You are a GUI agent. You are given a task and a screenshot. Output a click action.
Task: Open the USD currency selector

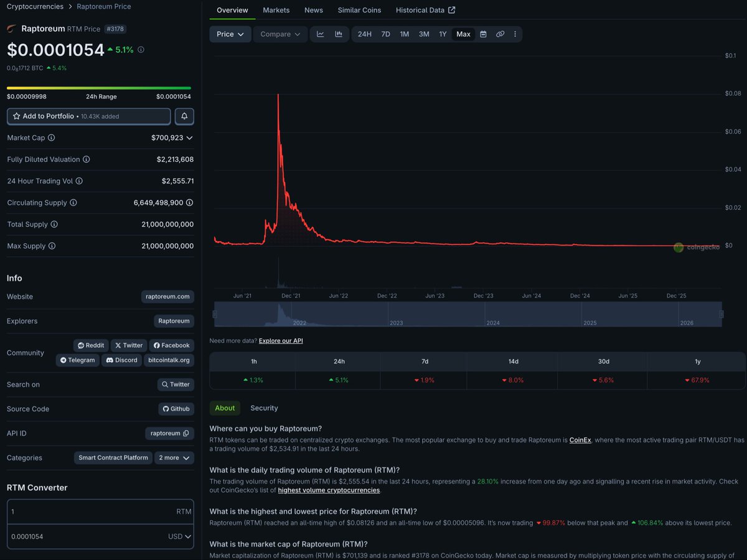(179, 536)
